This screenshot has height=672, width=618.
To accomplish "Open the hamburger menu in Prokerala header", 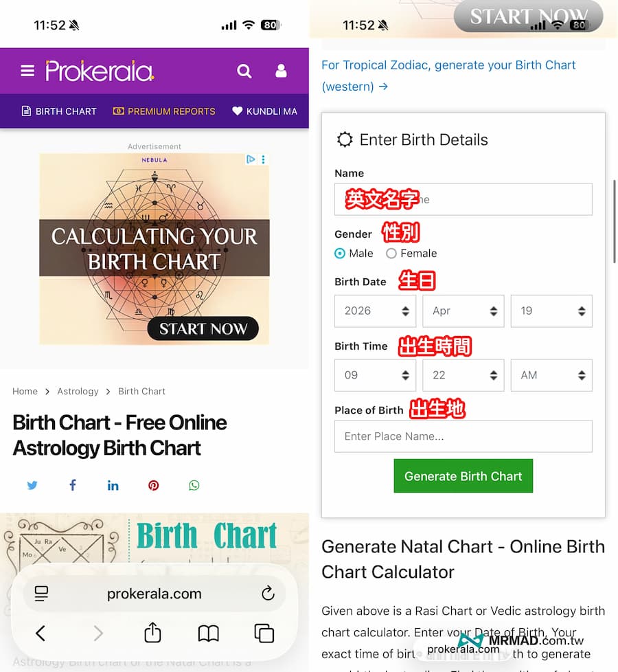I will pos(27,71).
